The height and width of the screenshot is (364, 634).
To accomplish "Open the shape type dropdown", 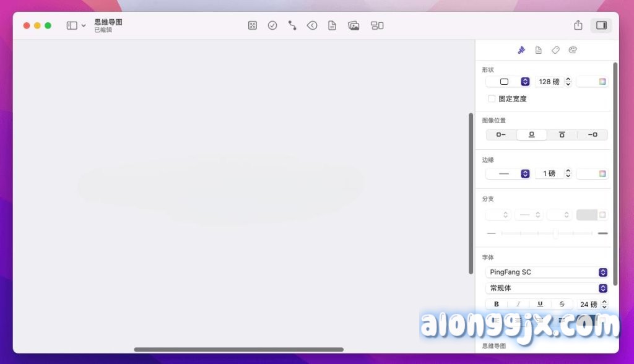I will point(508,82).
